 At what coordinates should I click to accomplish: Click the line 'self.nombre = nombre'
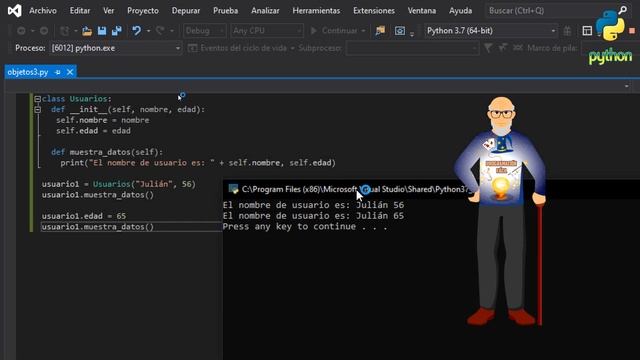pos(102,120)
